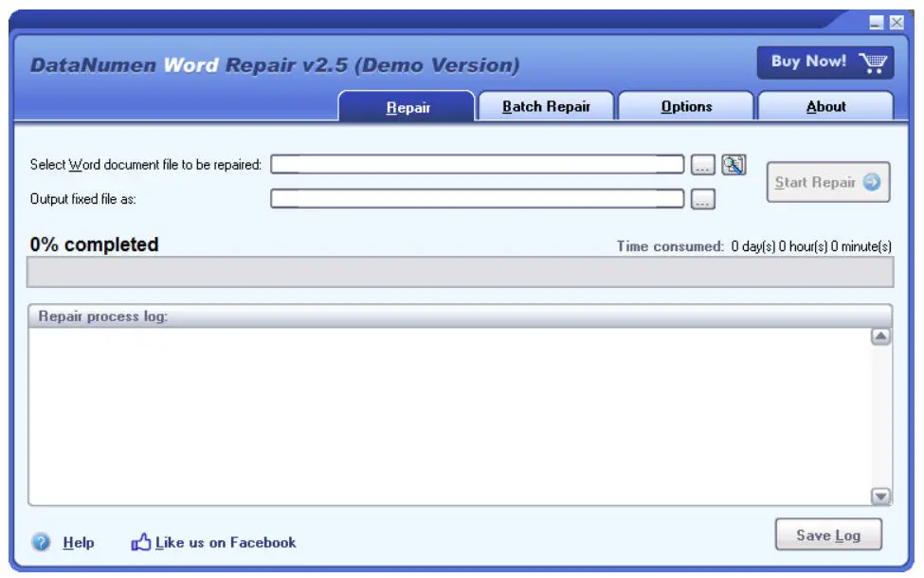
Task: Click the blue question mark help icon
Action: tap(42, 542)
